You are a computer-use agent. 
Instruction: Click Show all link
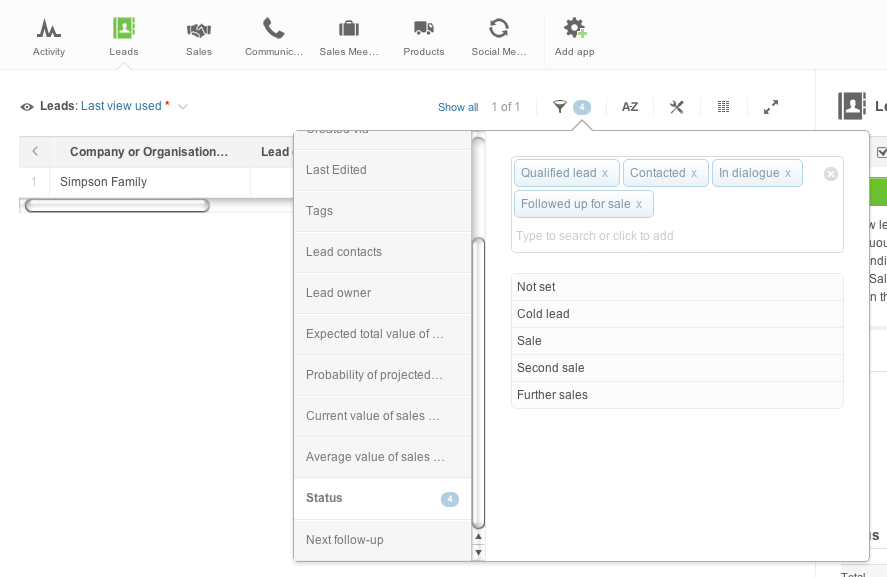458,107
